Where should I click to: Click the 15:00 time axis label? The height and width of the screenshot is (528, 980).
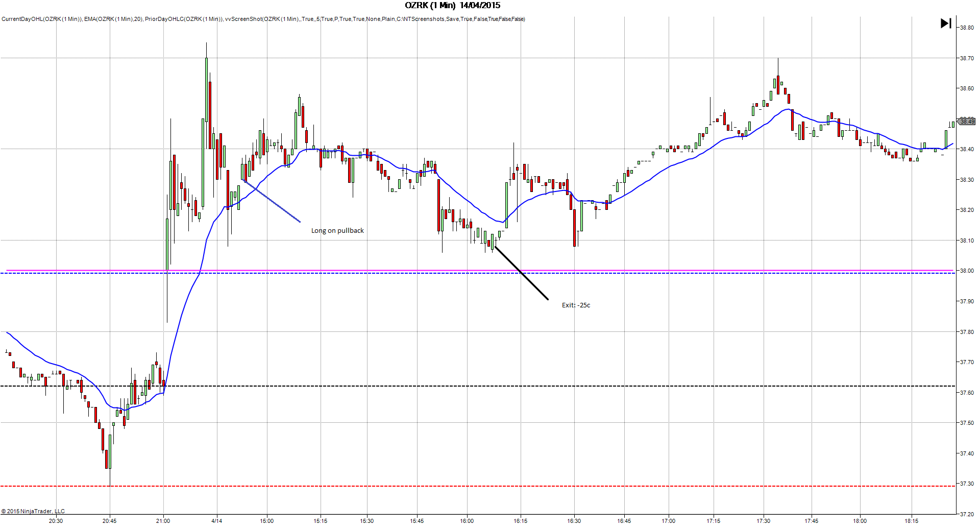click(x=267, y=521)
